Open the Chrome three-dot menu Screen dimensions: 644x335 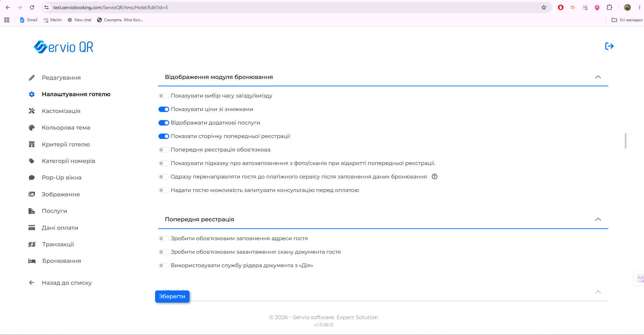tap(640, 7)
